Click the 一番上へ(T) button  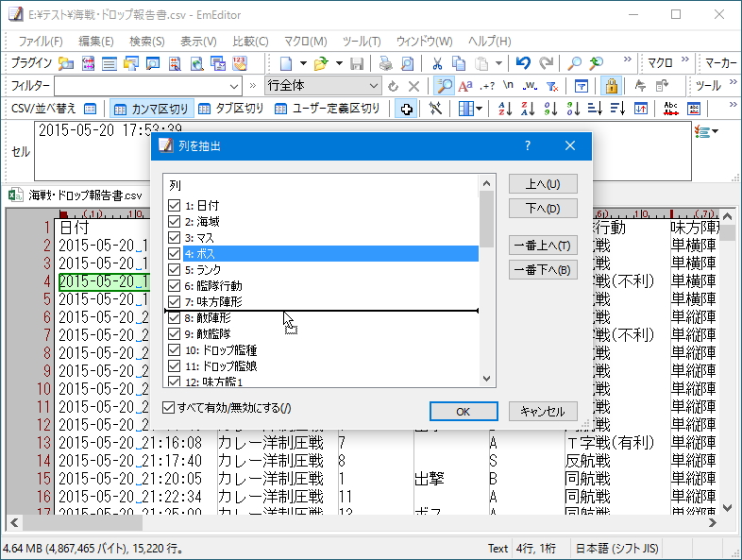543,246
